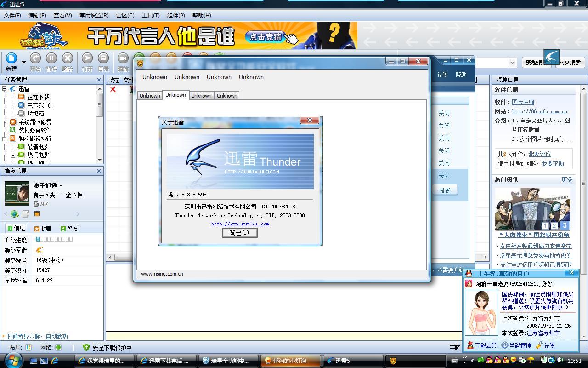Open the http://www.xunlei.com link in About dialog
The height and width of the screenshot is (368, 588).
pos(240,224)
